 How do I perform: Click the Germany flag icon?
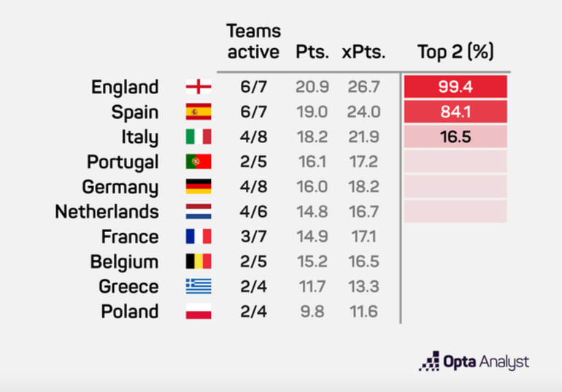click(199, 187)
